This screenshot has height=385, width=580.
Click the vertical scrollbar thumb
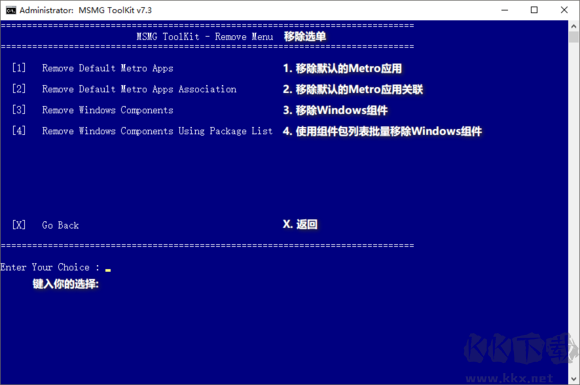coord(573,37)
